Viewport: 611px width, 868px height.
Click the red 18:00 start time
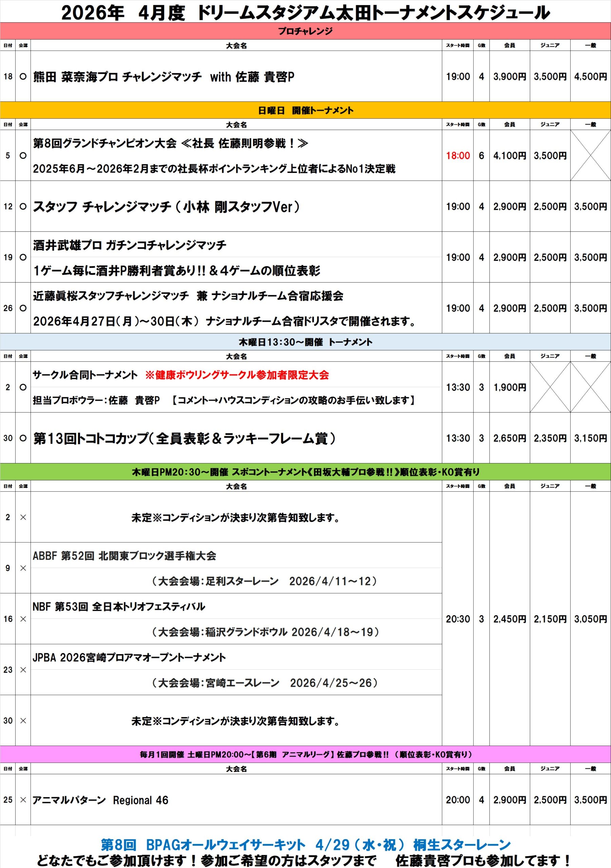click(457, 155)
